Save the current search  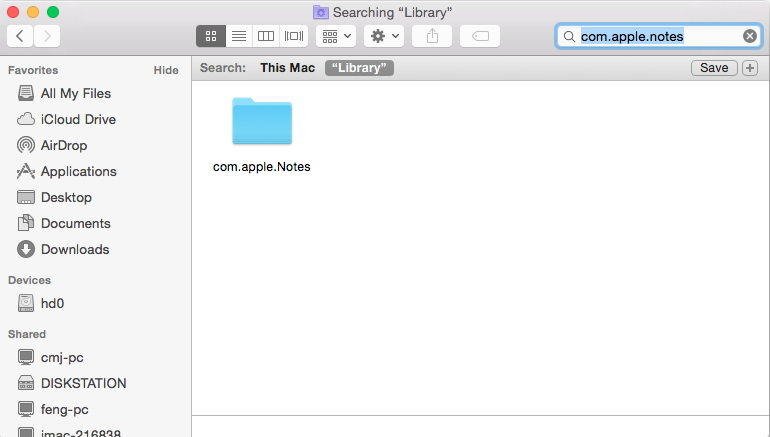[714, 68]
